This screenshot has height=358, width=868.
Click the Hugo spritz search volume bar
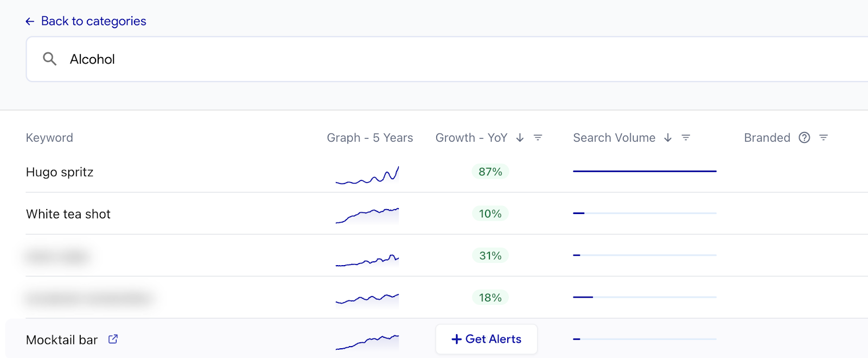tap(644, 171)
